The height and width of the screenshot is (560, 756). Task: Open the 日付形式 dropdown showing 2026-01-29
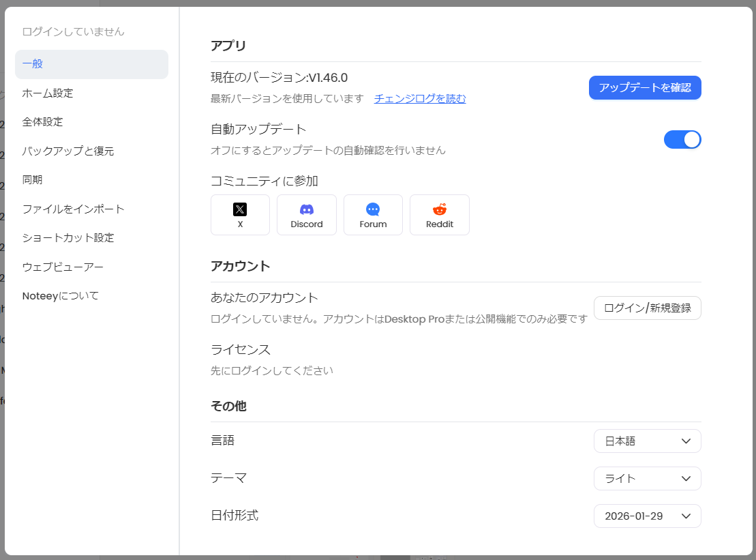point(648,516)
